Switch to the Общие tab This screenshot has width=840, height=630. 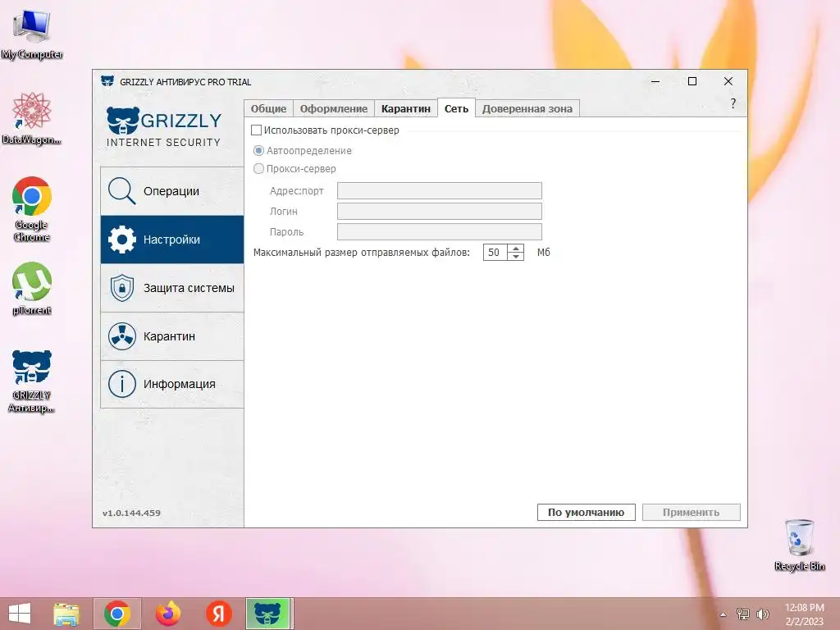tap(268, 109)
